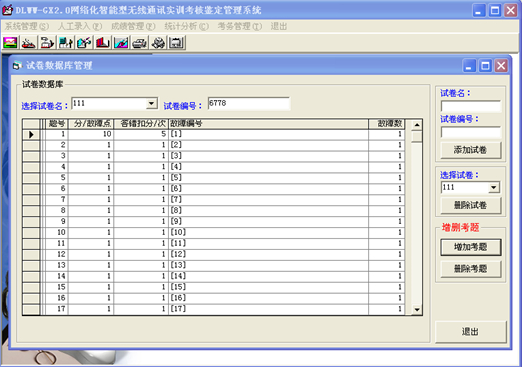This screenshot has width=522, height=367.
Task: Click the fault code cell [7]
Action: coord(269,200)
